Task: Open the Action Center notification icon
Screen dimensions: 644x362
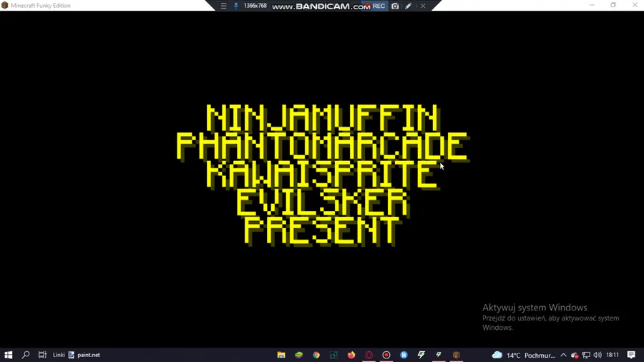Action: [x=631, y=355]
